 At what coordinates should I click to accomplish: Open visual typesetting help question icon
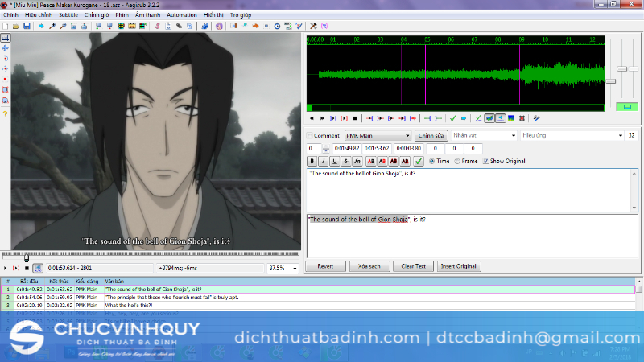6,114
